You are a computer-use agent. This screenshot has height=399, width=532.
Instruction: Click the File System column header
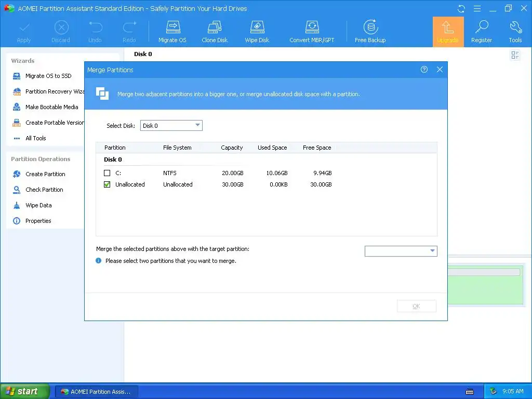pos(177,148)
